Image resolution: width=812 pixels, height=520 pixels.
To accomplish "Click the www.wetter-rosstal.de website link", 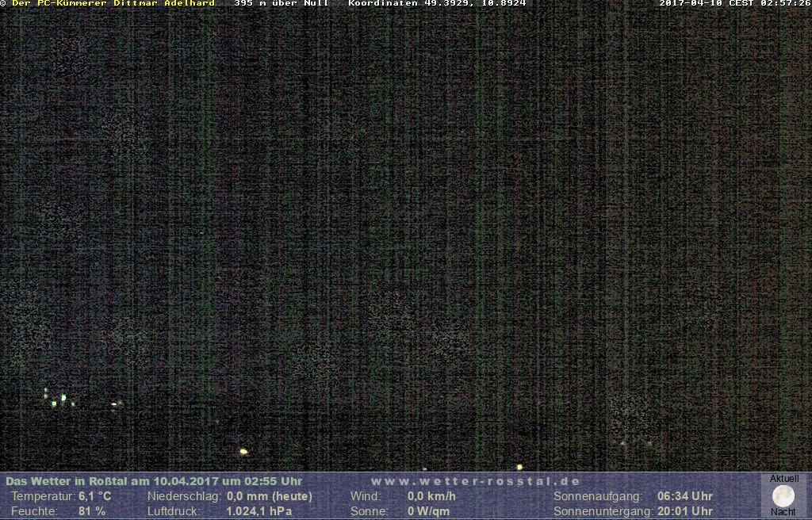I will pyautogui.click(x=475, y=481).
